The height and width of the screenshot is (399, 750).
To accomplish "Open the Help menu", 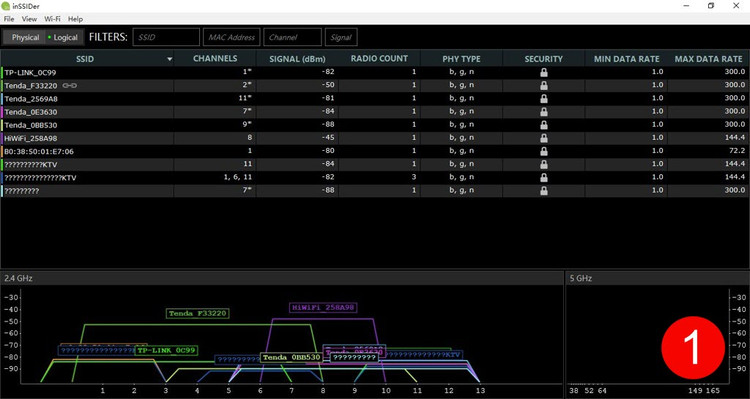I will point(75,19).
